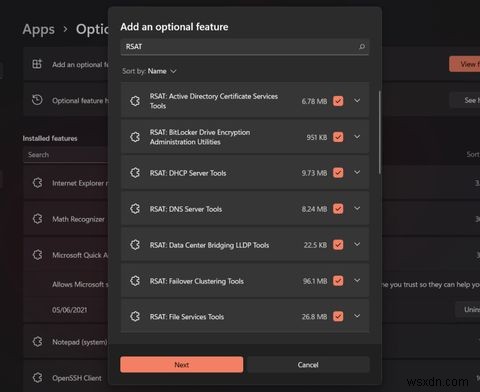Screen dimensions: 480x392
Task: Uncheck RSAT: Failover Clustering Tools checkbox
Action: [x=338, y=281]
